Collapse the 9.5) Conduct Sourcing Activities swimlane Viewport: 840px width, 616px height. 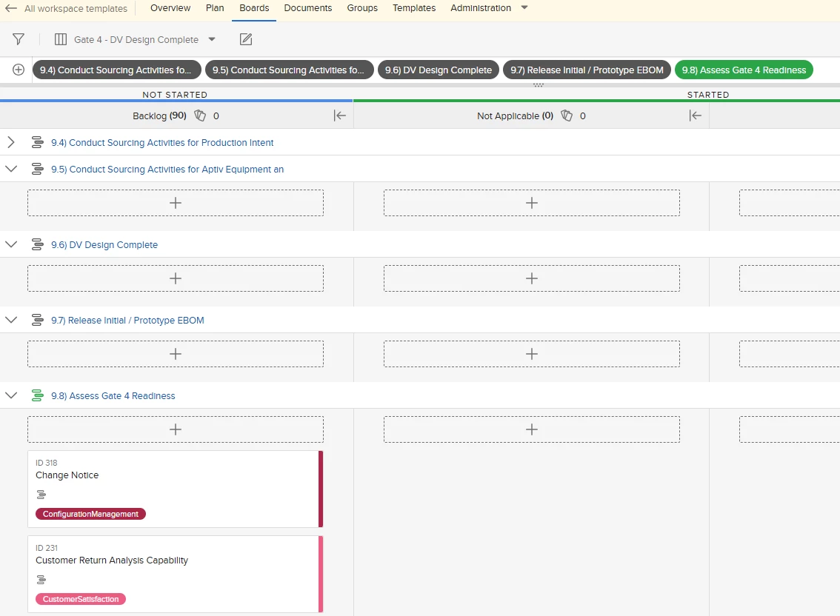(x=10, y=169)
